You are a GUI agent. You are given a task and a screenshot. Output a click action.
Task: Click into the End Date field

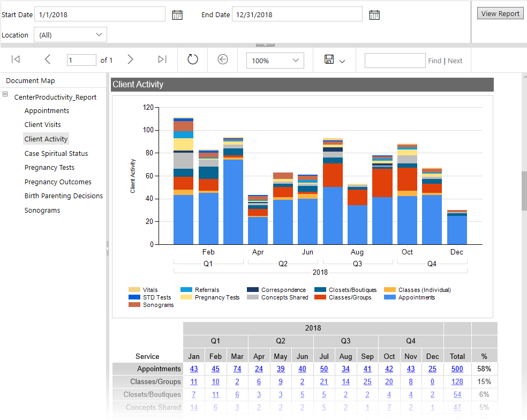coord(297,14)
